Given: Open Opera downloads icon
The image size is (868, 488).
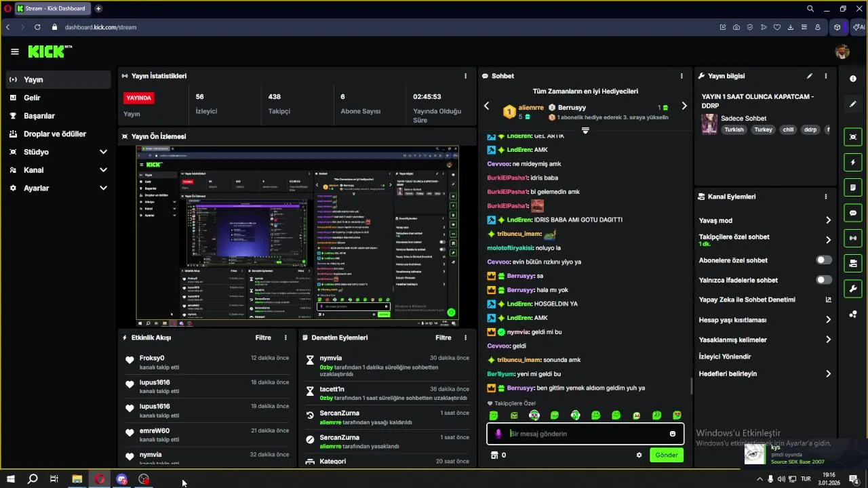Looking at the screenshot, I should [x=791, y=27].
